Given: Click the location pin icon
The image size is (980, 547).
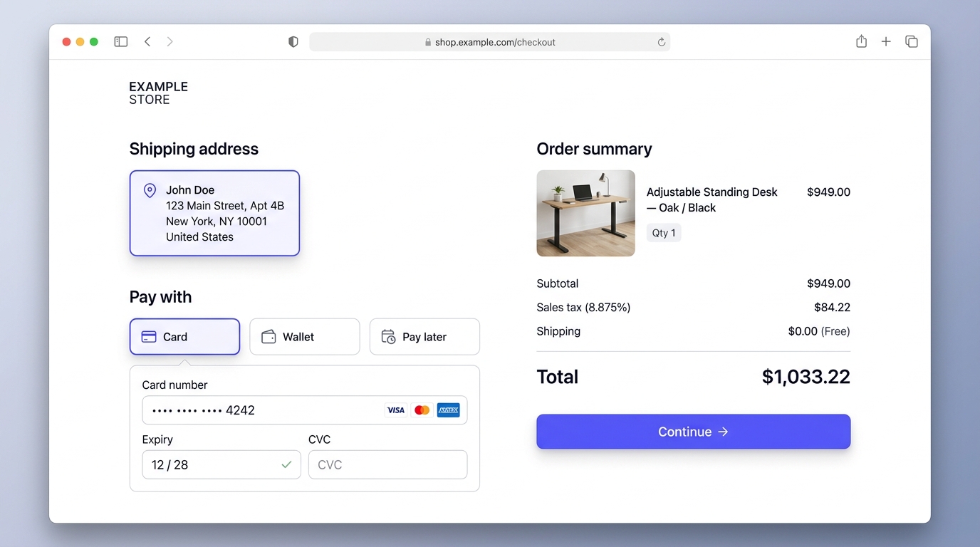Looking at the screenshot, I should tap(150, 190).
